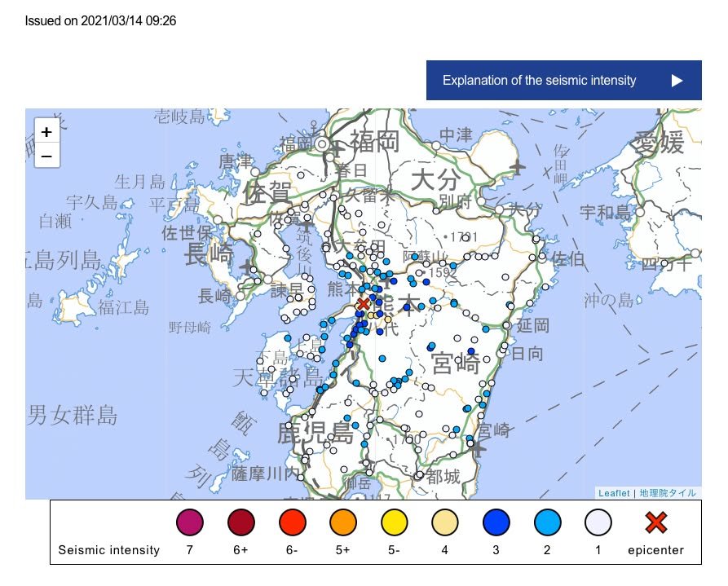
Task: Select intensity 6+ dark red swatch
Action: click(x=240, y=522)
